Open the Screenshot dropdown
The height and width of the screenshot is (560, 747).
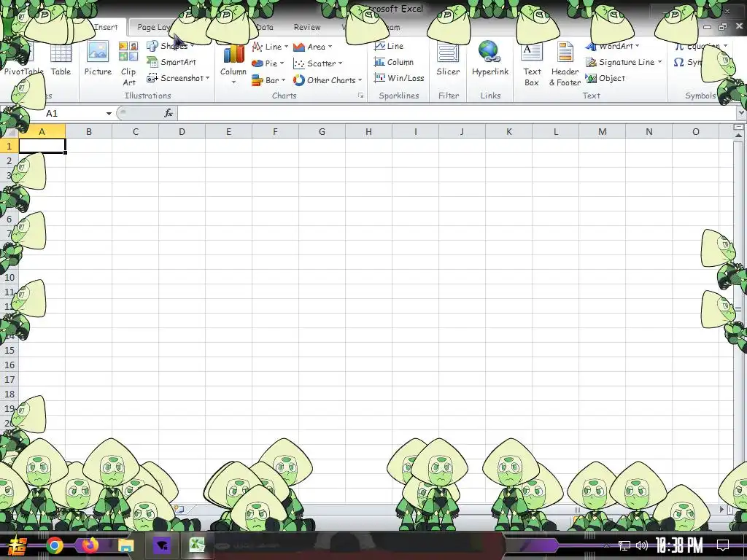click(178, 78)
